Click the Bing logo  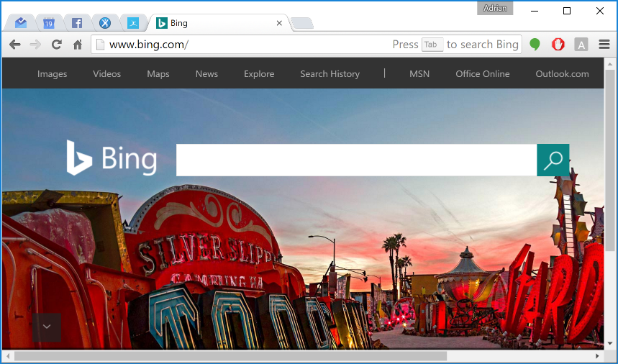point(112,158)
